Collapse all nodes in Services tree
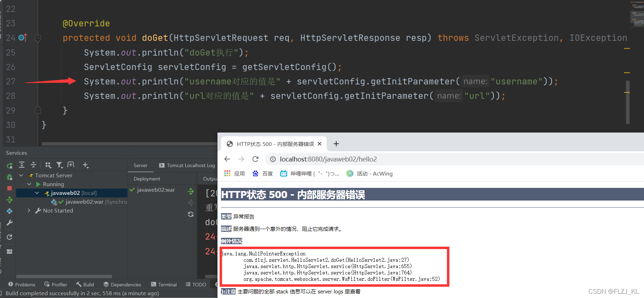 33,165
